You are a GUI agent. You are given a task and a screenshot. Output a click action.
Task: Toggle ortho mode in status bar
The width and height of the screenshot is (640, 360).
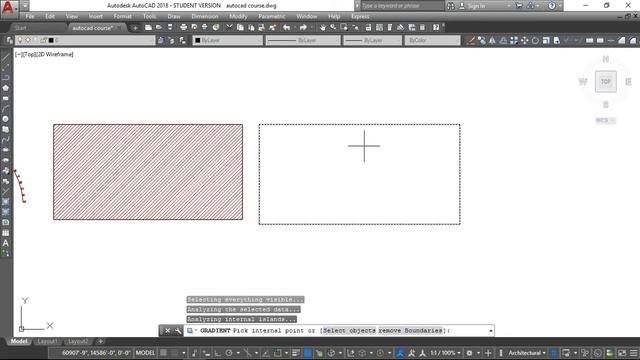[x=218, y=353]
